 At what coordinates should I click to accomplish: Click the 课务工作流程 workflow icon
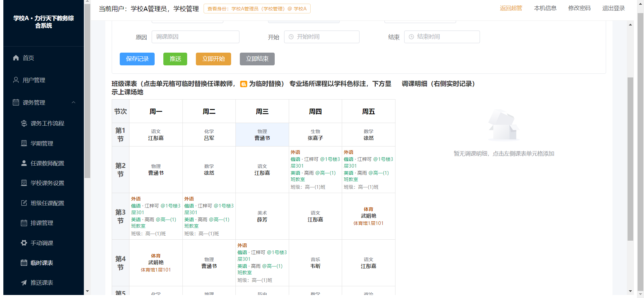point(24,123)
